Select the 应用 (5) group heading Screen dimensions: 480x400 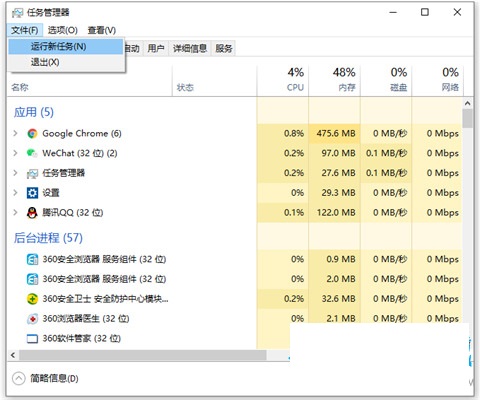coord(34,112)
